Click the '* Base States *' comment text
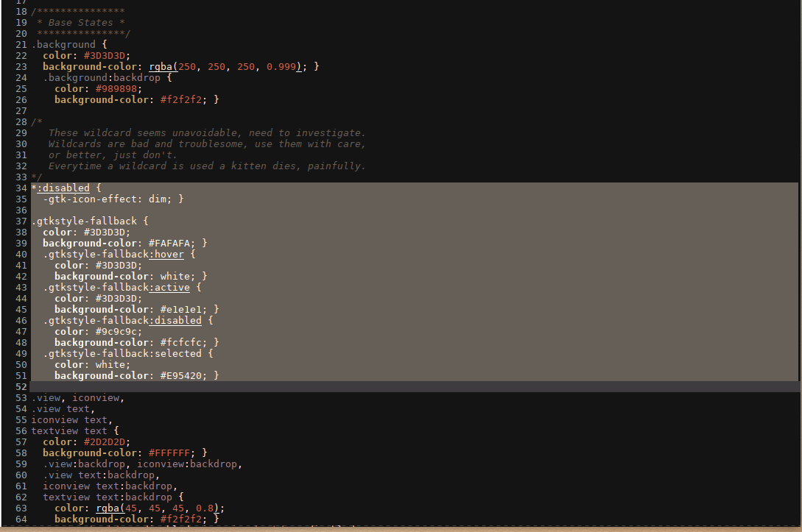The width and height of the screenshot is (802, 532). point(81,23)
